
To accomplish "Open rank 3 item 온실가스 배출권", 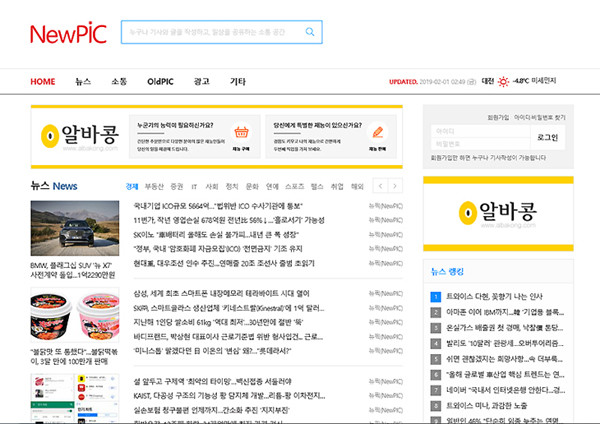I will pyautogui.click(x=505, y=328).
